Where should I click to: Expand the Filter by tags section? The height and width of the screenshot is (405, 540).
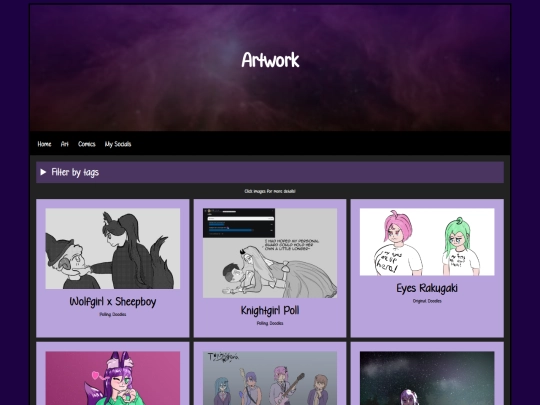270,172
